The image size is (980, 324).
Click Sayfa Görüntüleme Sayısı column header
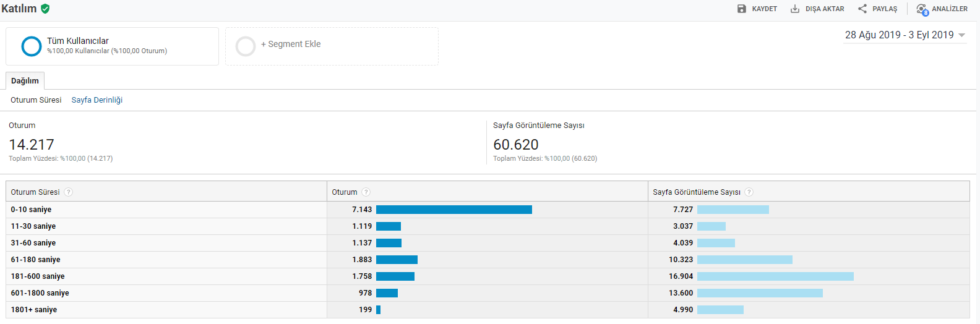click(697, 192)
